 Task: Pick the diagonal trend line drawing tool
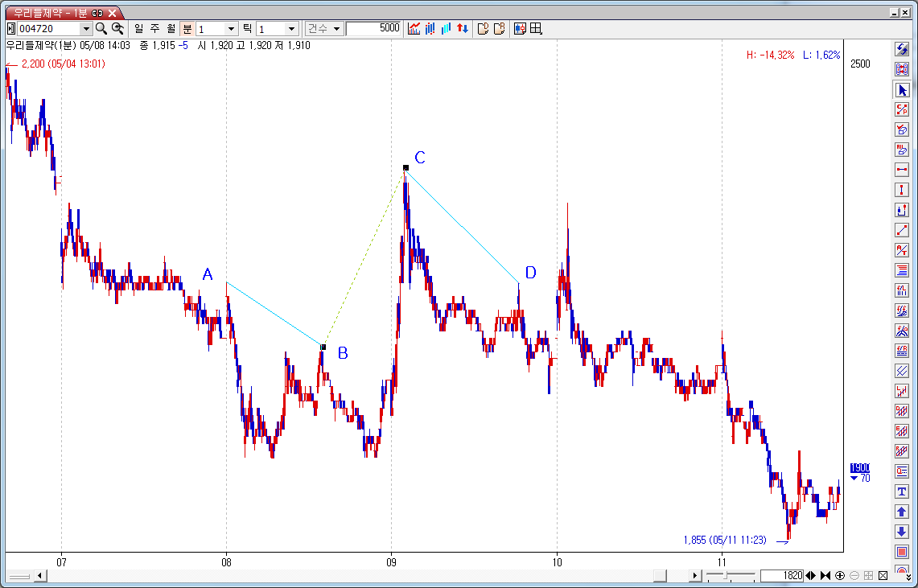click(902, 230)
